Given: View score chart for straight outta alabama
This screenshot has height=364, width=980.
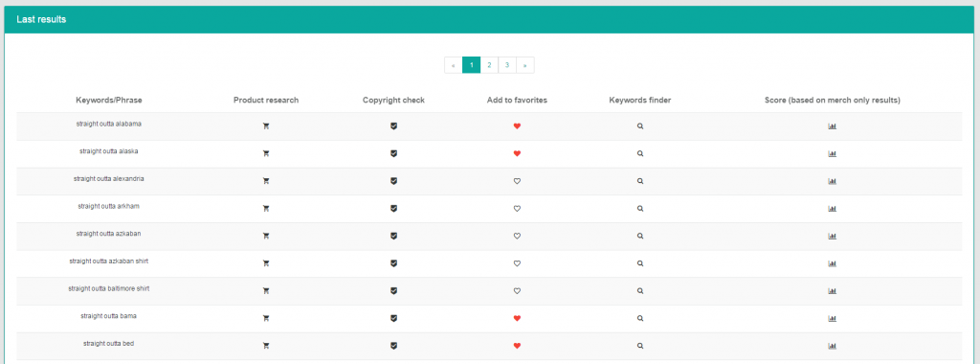Looking at the screenshot, I should (832, 125).
